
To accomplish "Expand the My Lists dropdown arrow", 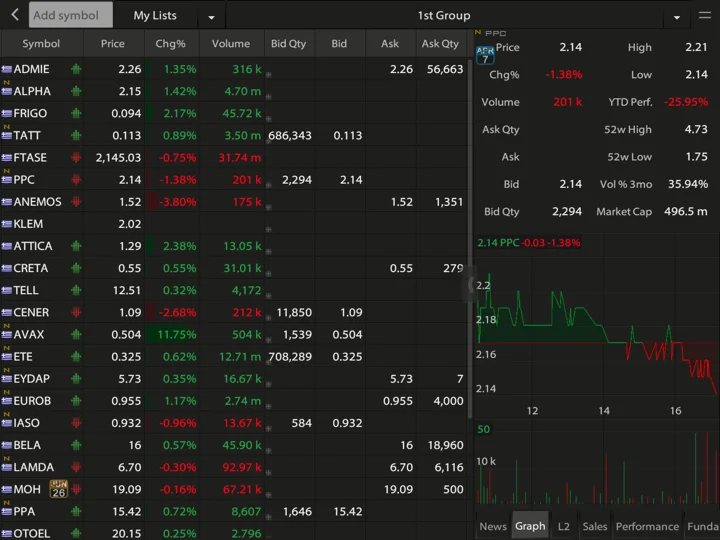I will pos(211,17).
